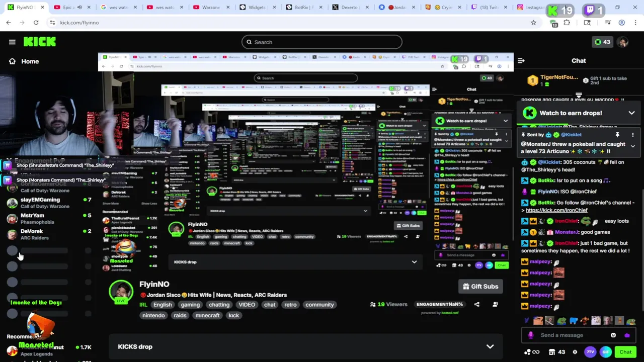Click the green KICK logo
Screen dimensions: 644x362
(x=40, y=42)
